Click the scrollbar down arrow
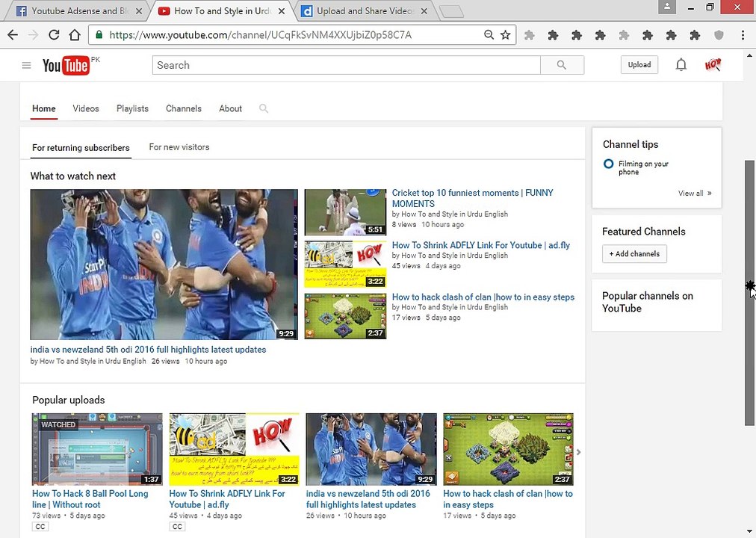The height and width of the screenshot is (538, 756). 749,532
